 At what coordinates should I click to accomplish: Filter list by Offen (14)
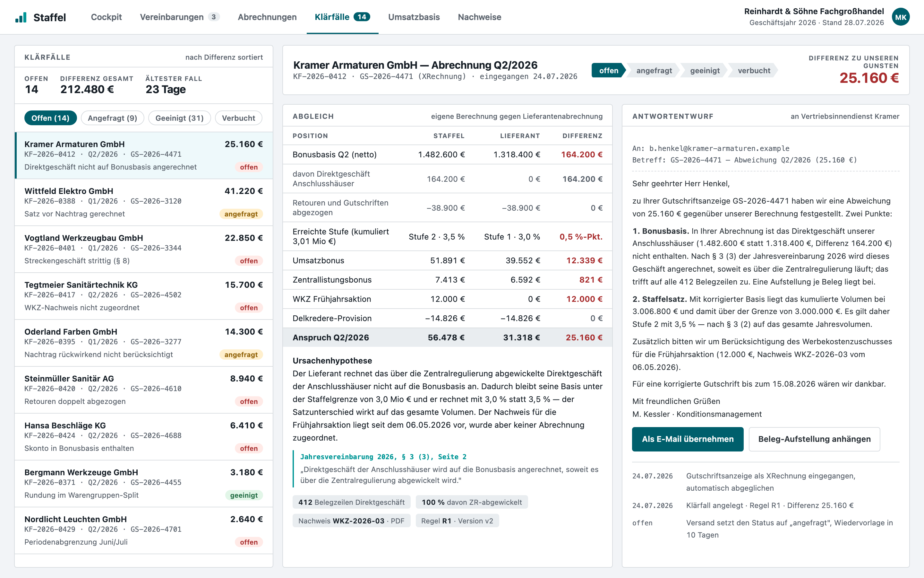(50, 118)
